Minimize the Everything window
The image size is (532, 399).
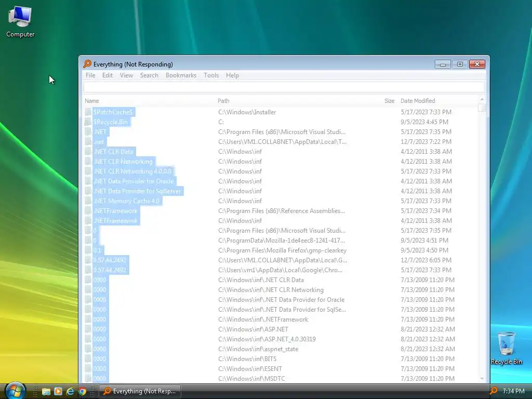pyautogui.click(x=443, y=64)
